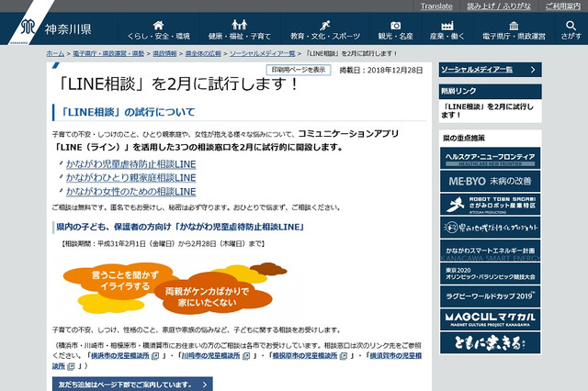Click the Kanagawa prefecture logo emblem

pos(28,27)
